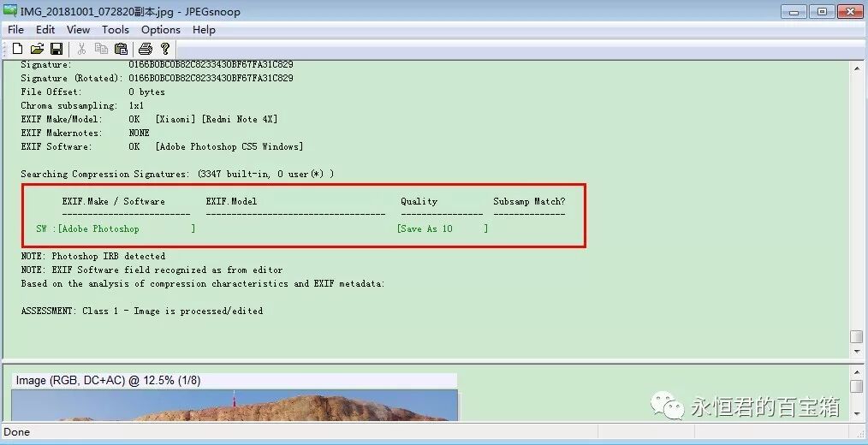Click the decoded image preview thumbnail
Viewport: 868px width, 445px height.
[x=235, y=405]
